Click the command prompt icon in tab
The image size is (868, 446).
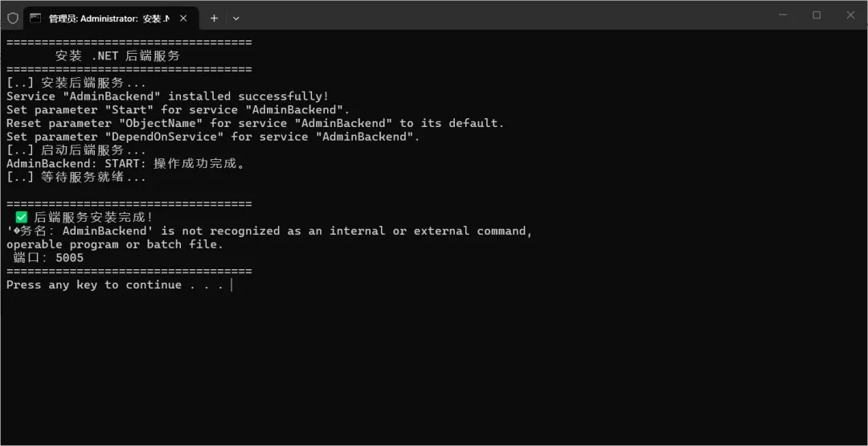pos(36,18)
